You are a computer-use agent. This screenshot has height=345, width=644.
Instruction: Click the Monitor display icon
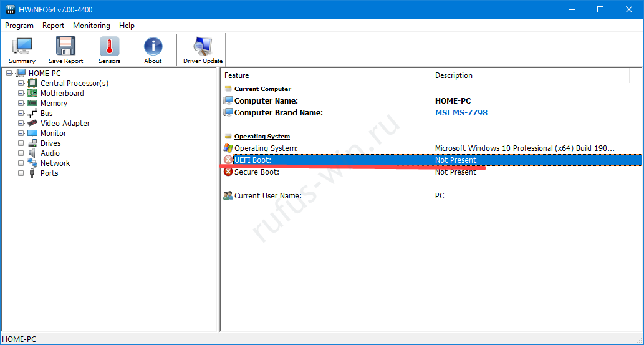tap(32, 134)
